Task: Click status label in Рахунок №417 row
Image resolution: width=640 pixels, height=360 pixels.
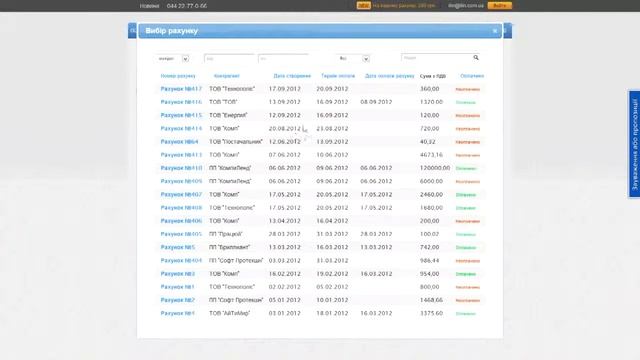Action: click(468, 89)
